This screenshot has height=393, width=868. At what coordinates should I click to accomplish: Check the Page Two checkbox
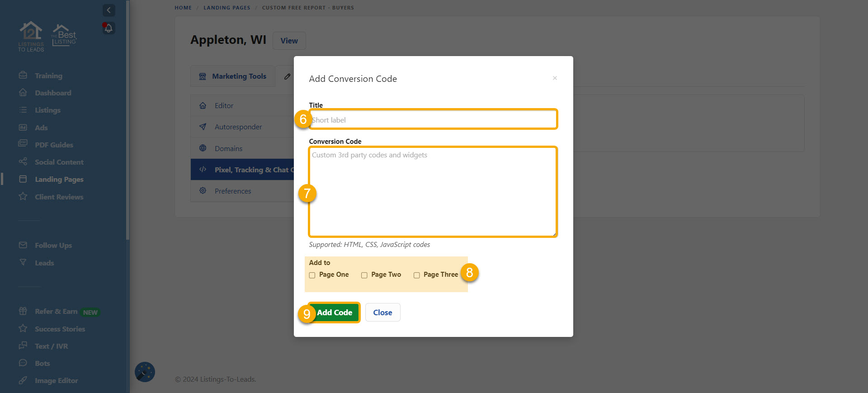click(364, 275)
